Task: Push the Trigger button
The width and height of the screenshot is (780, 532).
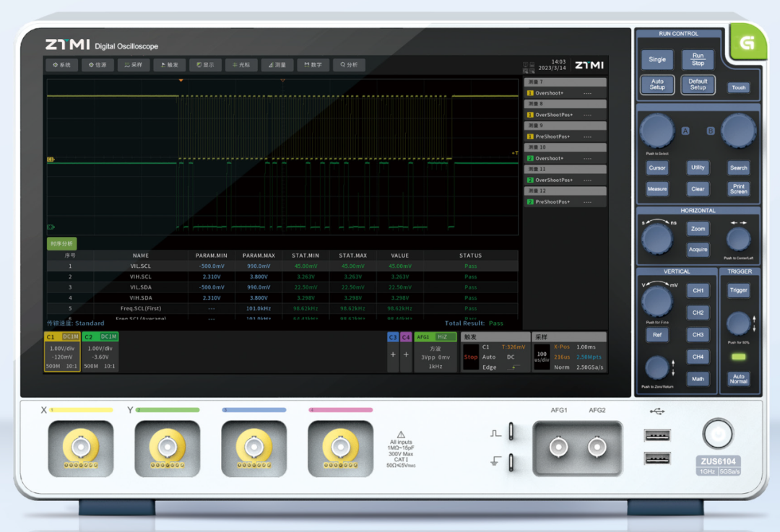Action: pos(738,290)
